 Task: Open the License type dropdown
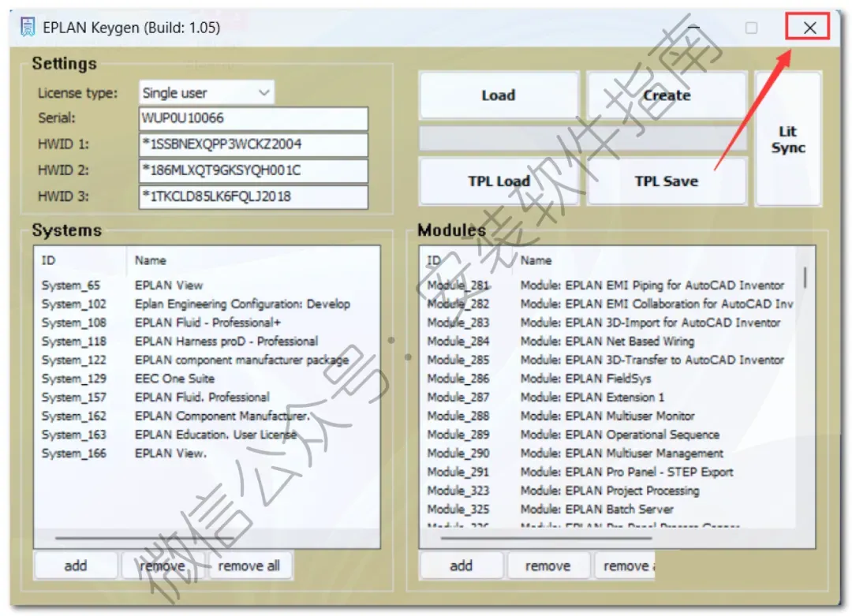207,93
